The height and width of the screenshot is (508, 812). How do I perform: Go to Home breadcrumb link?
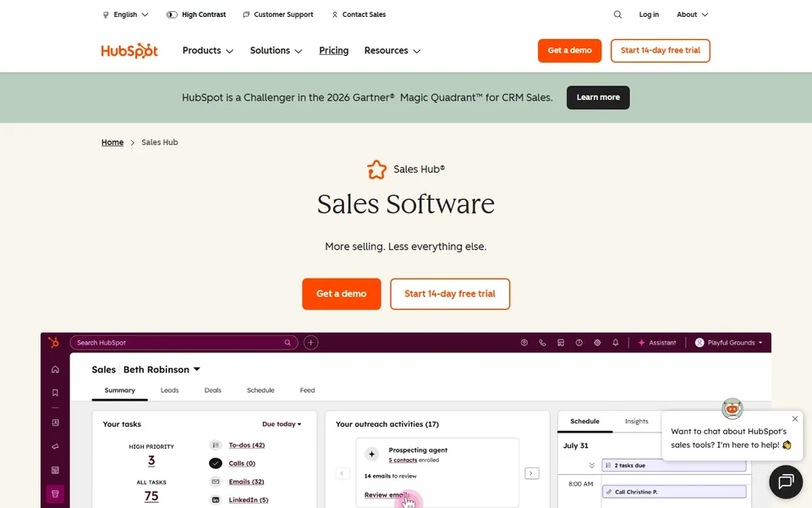pos(112,142)
